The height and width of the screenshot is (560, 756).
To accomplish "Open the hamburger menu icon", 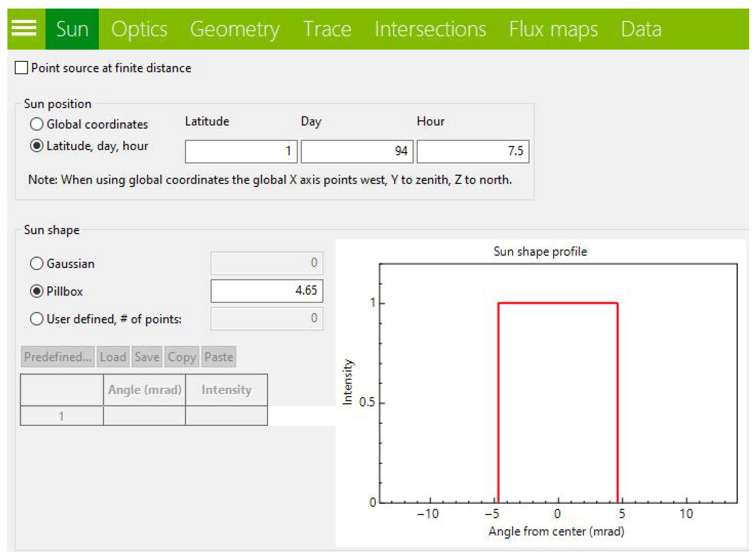I will 24,28.
